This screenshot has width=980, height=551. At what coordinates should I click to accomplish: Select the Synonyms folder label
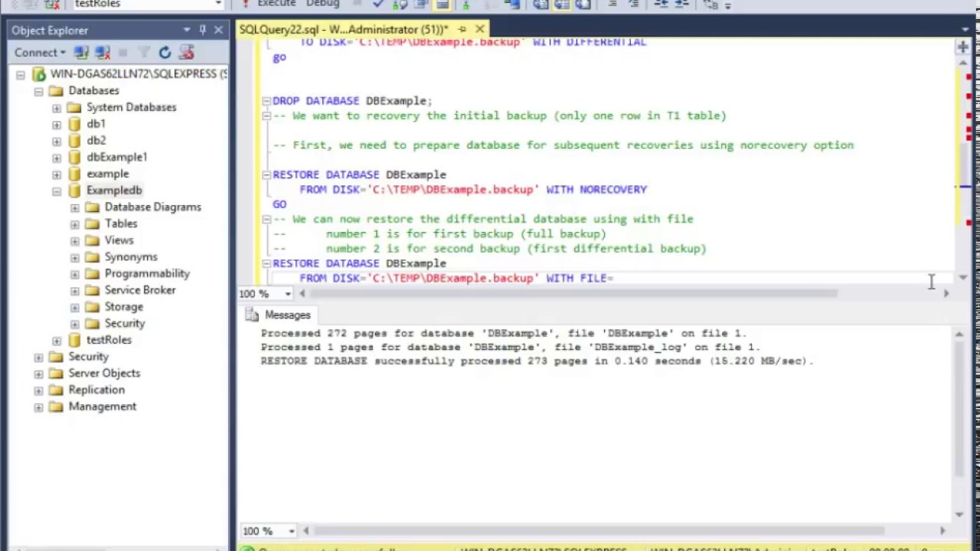click(x=131, y=257)
